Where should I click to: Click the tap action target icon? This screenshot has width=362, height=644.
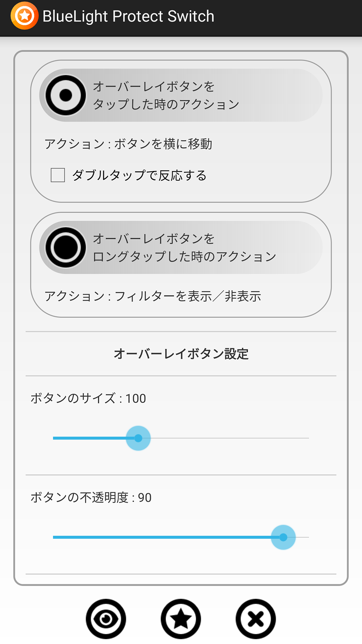(x=66, y=95)
